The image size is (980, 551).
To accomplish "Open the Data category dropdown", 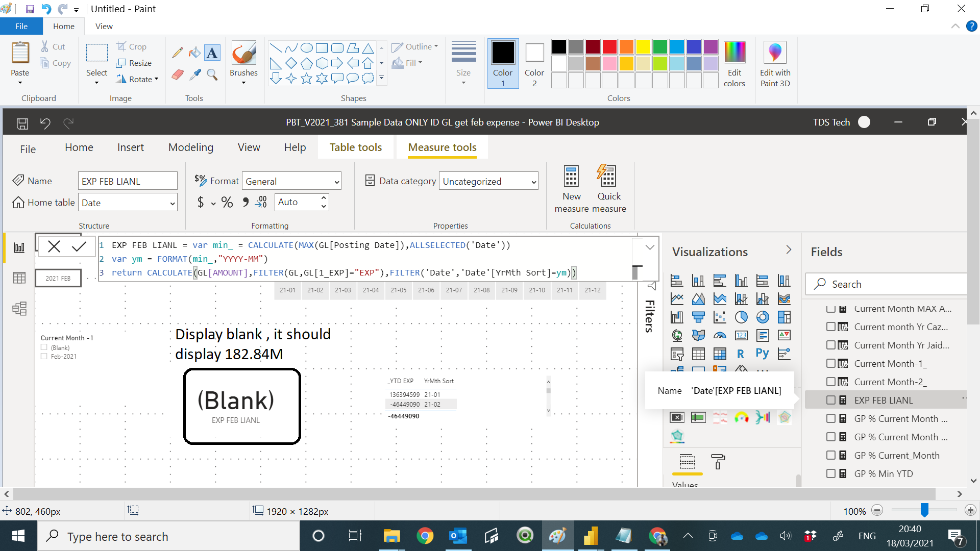I will [488, 181].
